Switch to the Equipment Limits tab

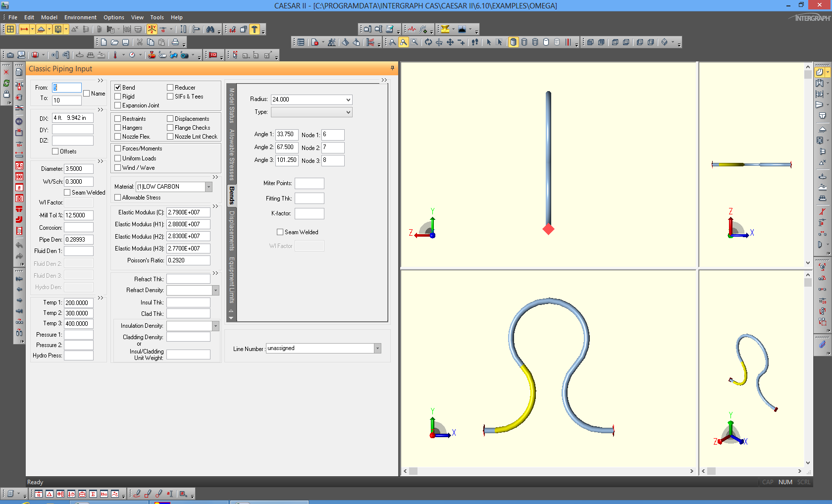click(231, 280)
